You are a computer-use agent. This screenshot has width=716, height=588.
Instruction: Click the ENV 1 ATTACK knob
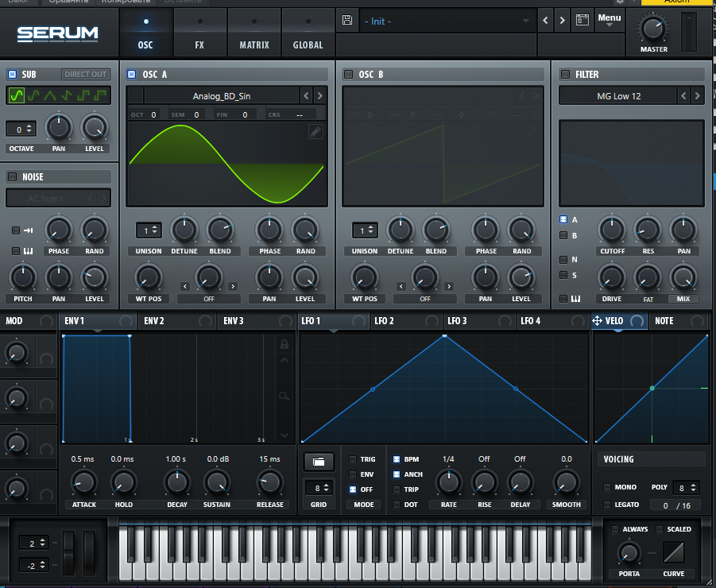coord(84,482)
